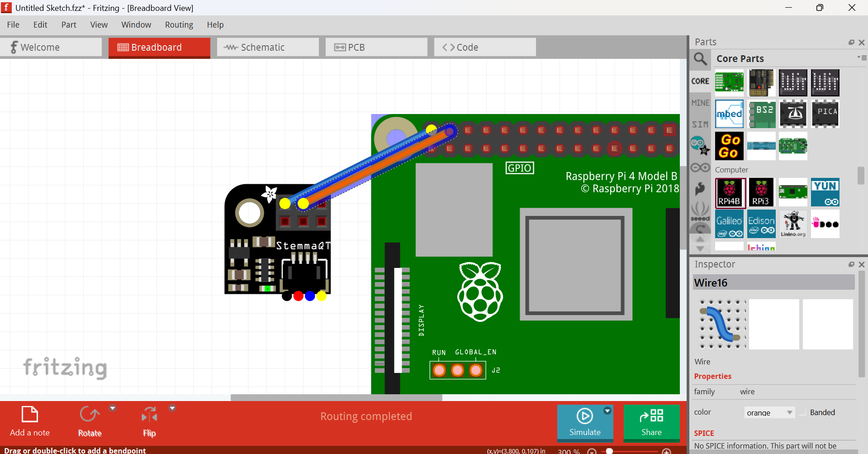Click the parts bin tabs scroll-down arrow
The width and height of the screenshot is (868, 454).
(700, 249)
